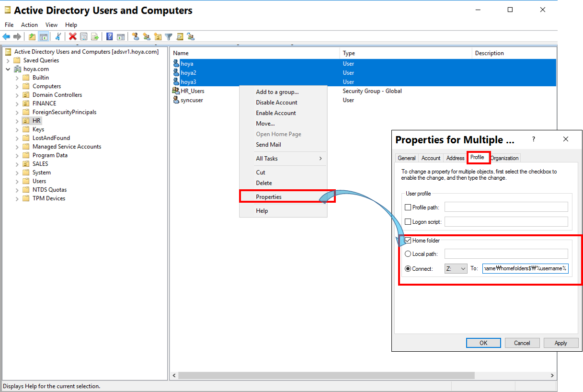Click the OK button
The height and width of the screenshot is (392, 583).
483,343
